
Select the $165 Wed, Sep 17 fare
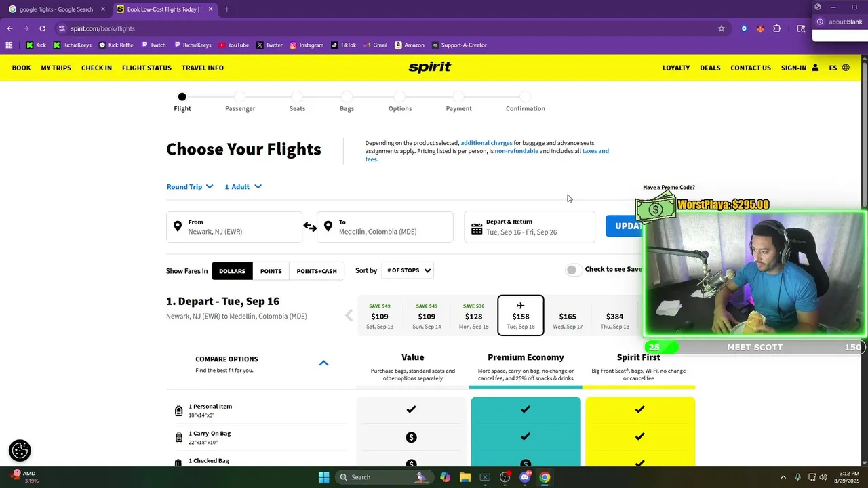pyautogui.click(x=568, y=316)
